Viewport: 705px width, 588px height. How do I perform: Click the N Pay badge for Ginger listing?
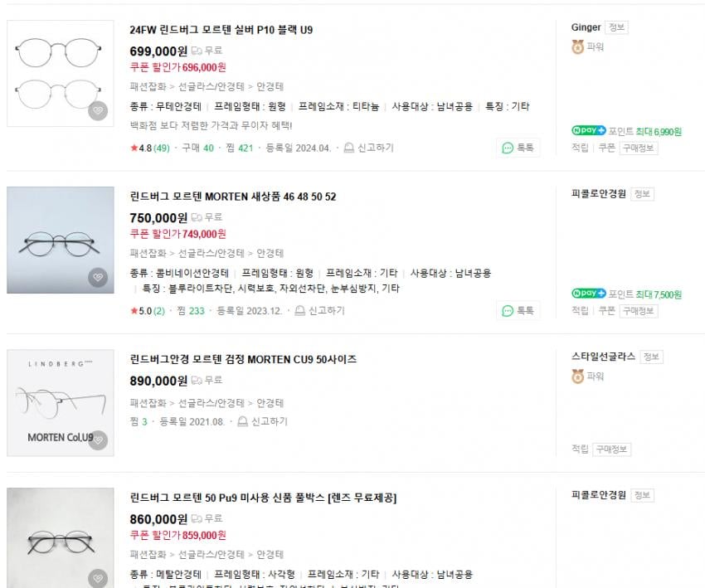click(589, 131)
